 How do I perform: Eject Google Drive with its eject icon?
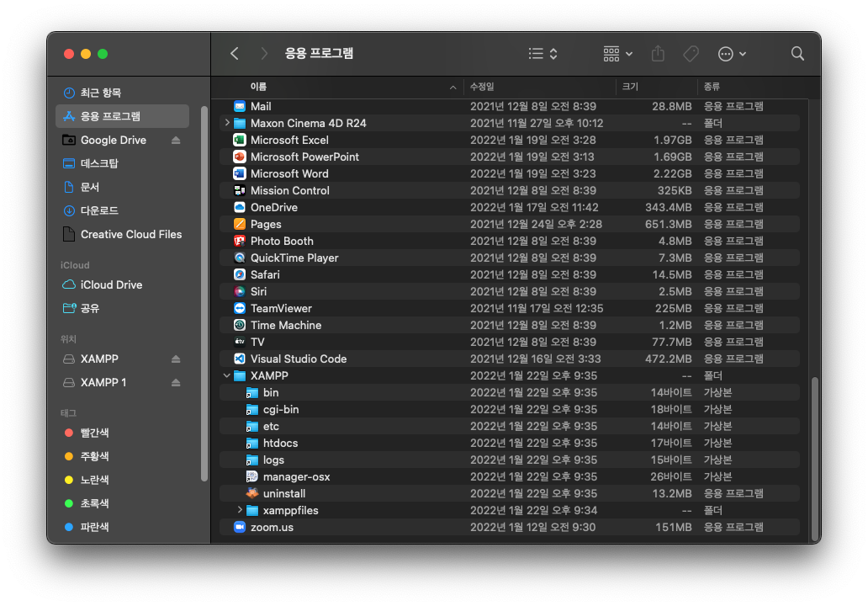click(x=176, y=141)
